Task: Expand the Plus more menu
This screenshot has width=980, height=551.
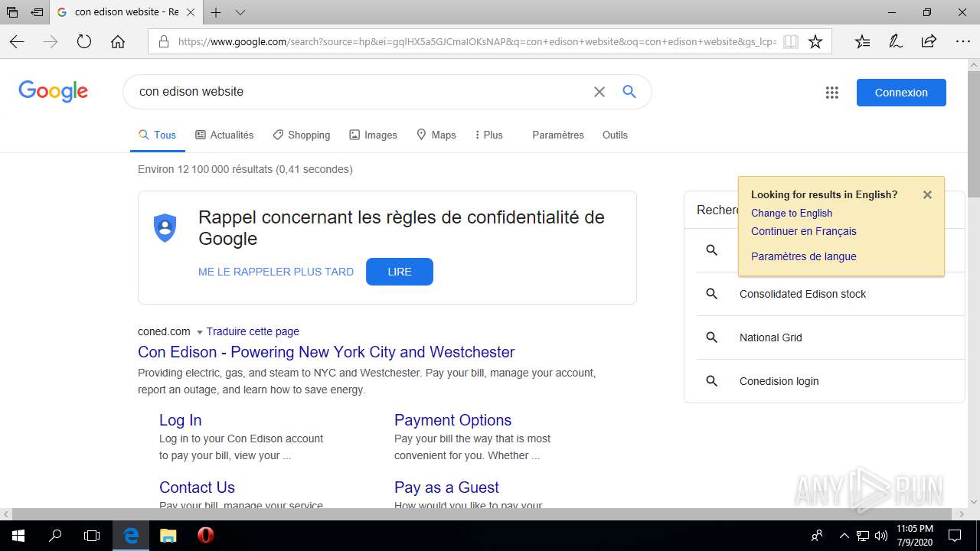Action: [488, 135]
